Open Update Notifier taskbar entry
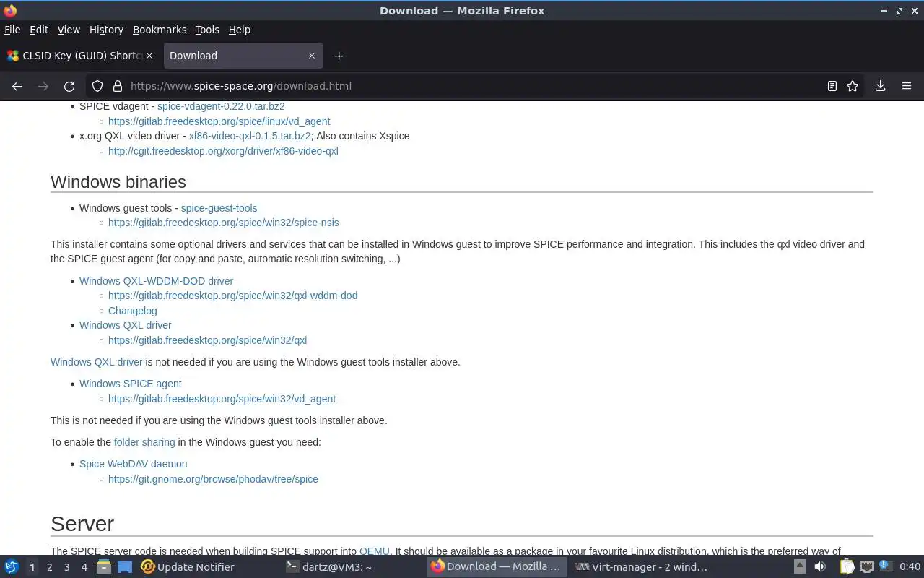 [188, 567]
